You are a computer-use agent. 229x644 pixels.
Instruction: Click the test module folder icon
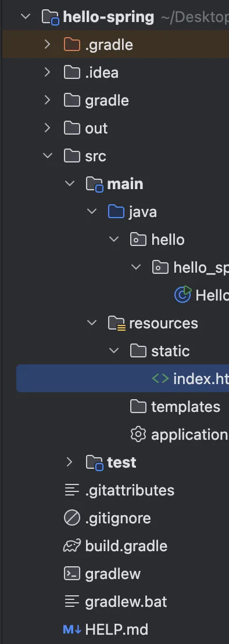[95, 463]
